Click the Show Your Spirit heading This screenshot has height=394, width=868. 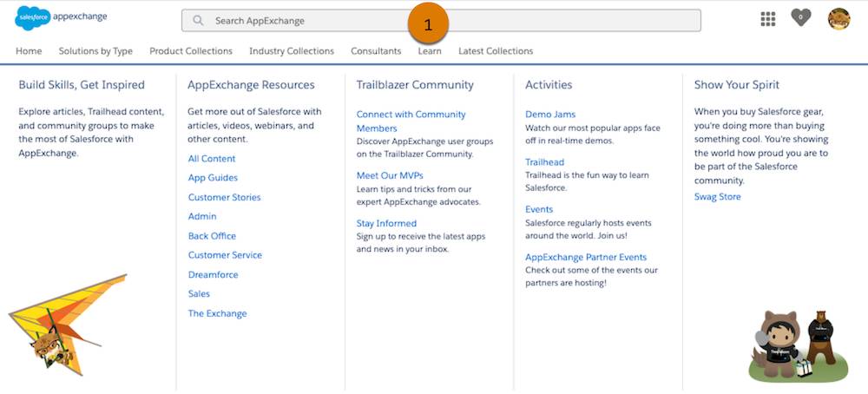click(x=736, y=85)
